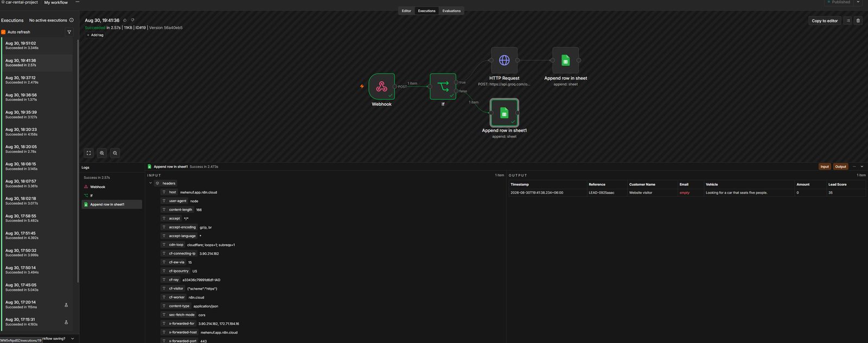Image resolution: width=868 pixels, height=343 pixels.
Task: Switch to the Executions tab
Action: point(426,11)
